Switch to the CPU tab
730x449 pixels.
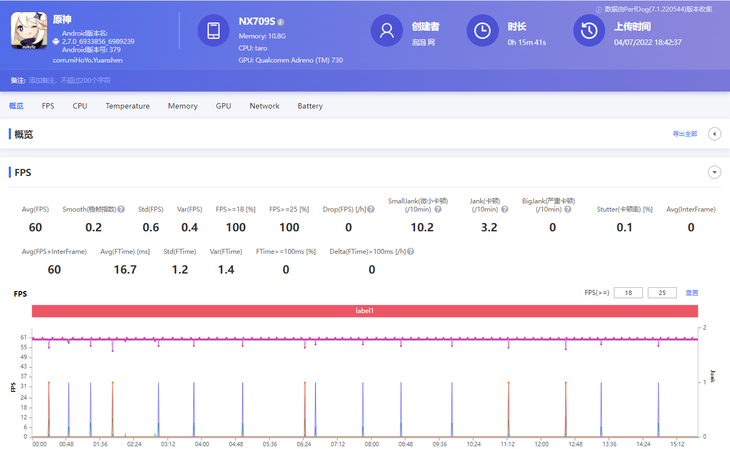[80, 106]
